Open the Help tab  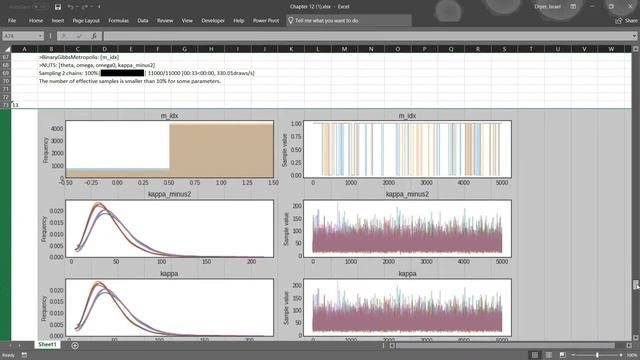click(x=238, y=20)
